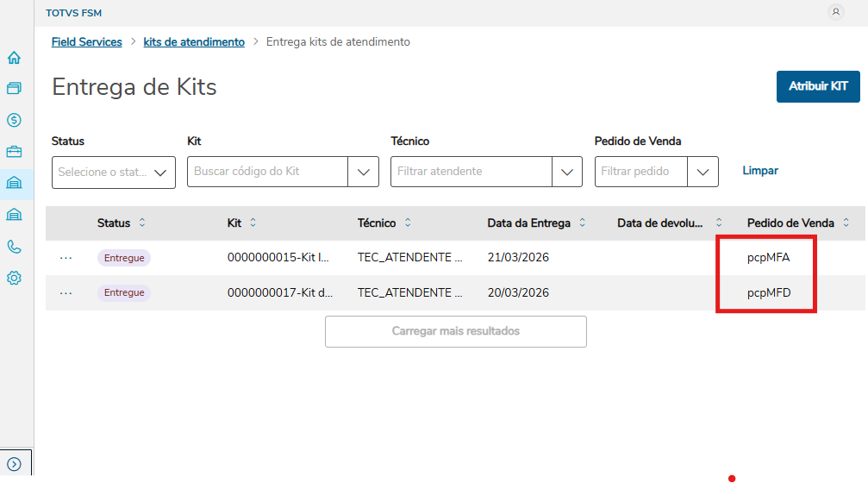Open actions menu for pcpMFD row
The width and height of the screenshot is (868, 483).
pos(66,293)
